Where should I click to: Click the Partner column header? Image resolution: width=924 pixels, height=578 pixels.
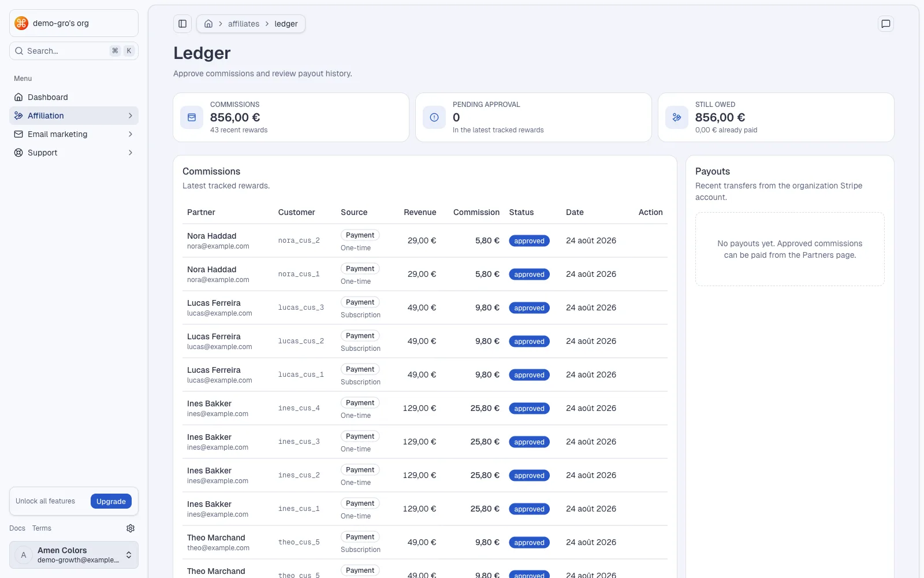tap(201, 212)
